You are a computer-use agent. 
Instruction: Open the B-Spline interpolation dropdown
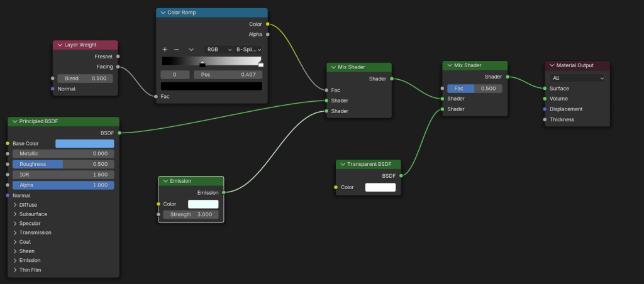coord(248,49)
